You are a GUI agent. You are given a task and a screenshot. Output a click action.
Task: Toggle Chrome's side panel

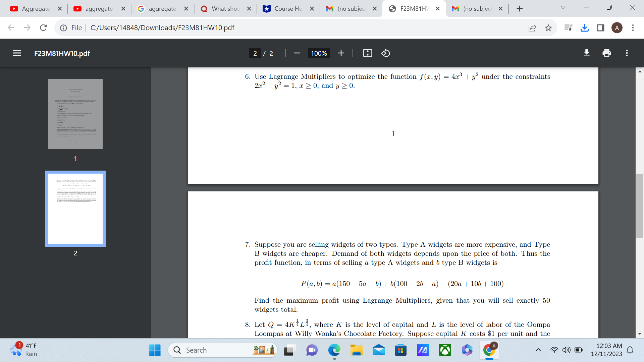point(600,28)
